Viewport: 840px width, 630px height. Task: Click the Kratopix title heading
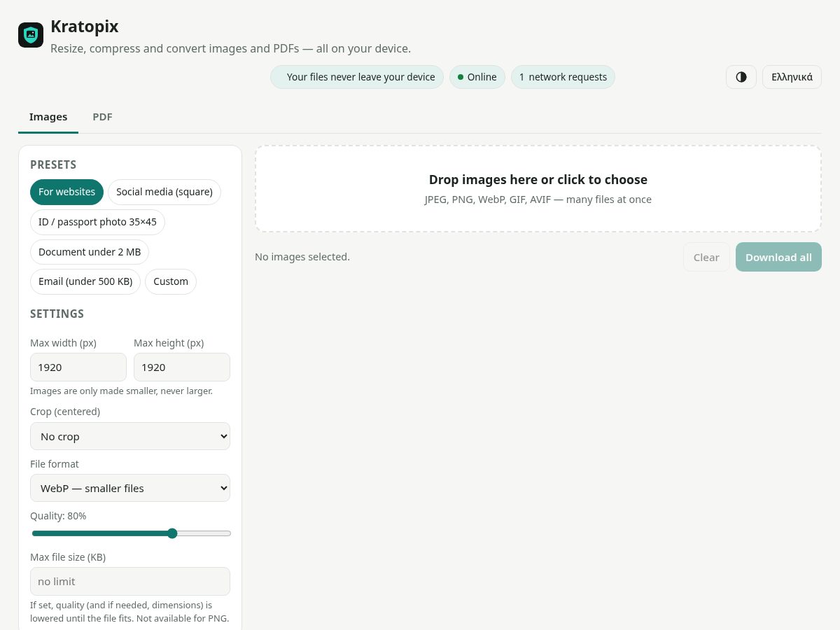[x=85, y=27]
